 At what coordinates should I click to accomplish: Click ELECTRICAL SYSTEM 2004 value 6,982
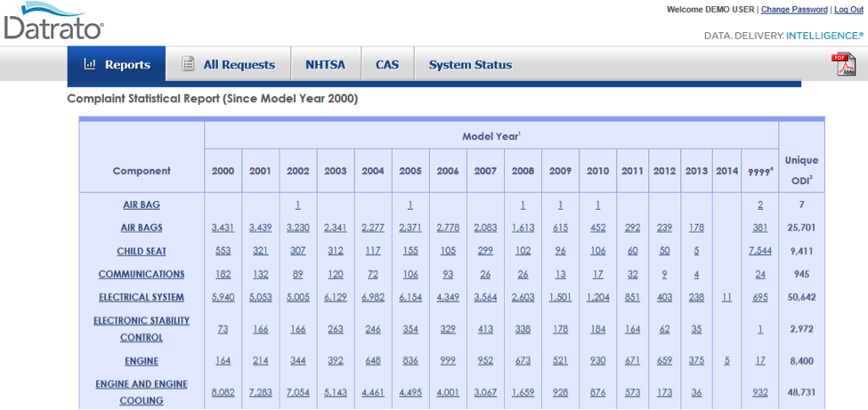pyautogui.click(x=373, y=297)
